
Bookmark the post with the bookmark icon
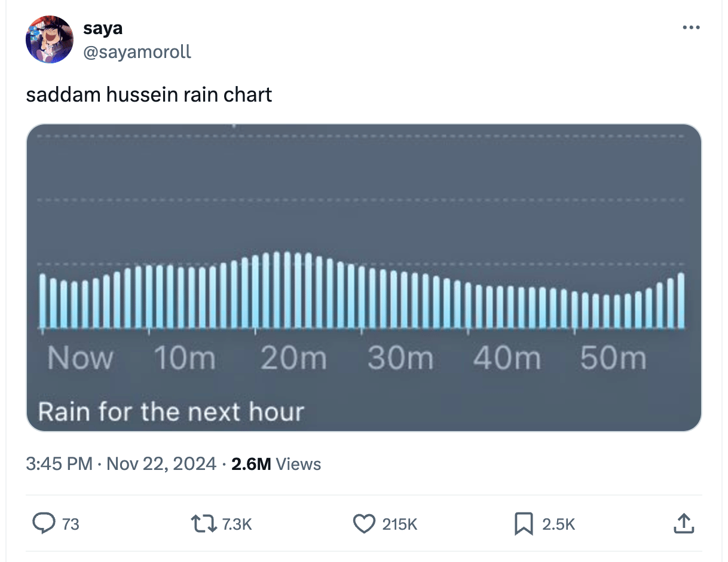tap(524, 524)
